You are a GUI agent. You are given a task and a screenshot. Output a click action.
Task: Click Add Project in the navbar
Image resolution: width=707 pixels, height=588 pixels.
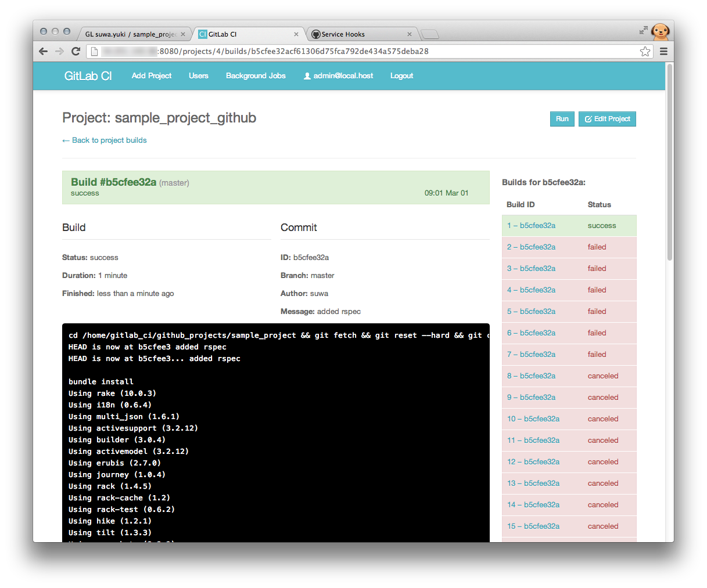pyautogui.click(x=151, y=75)
